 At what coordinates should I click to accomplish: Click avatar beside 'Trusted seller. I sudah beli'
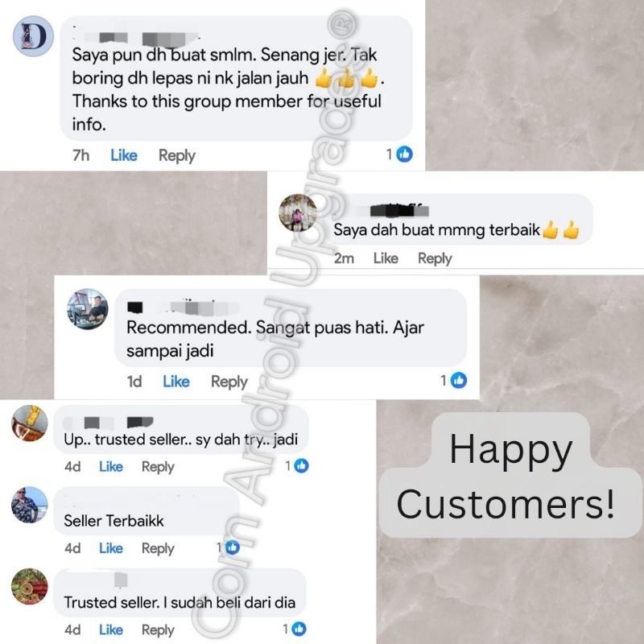pyautogui.click(x=29, y=587)
